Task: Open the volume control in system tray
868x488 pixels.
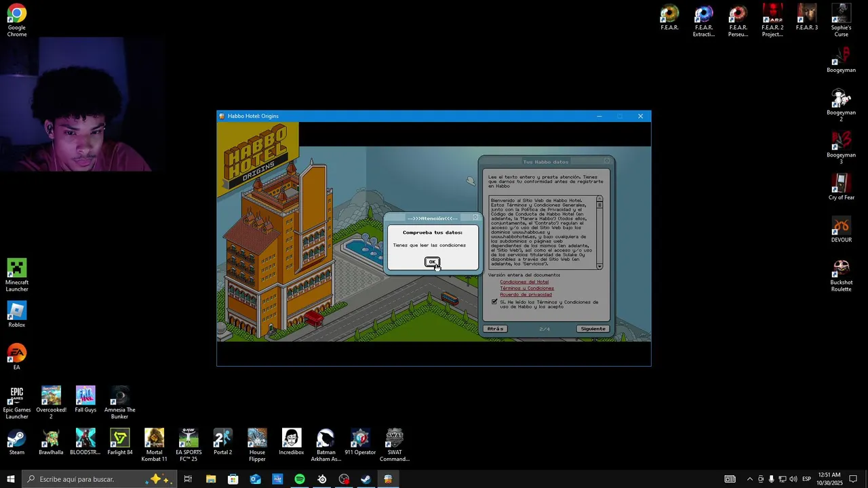Action: (793, 479)
